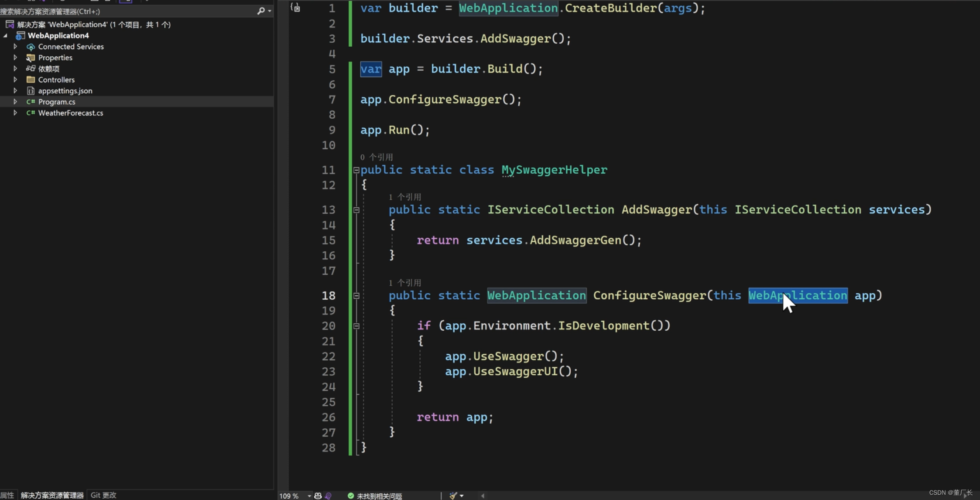
Task: Click the '0 个引用' link above MySwaggerHelper
Action: [x=376, y=157]
